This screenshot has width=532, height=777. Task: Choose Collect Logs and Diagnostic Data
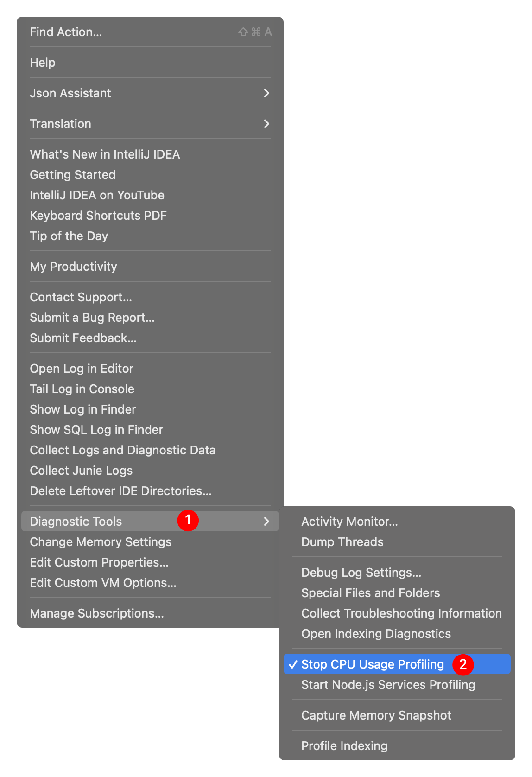point(123,450)
